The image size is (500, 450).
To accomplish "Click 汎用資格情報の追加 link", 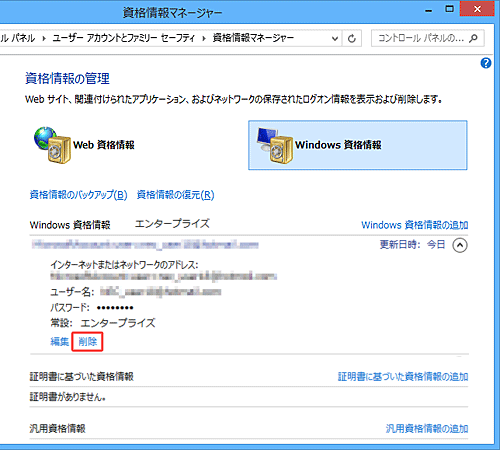I will [x=427, y=428].
